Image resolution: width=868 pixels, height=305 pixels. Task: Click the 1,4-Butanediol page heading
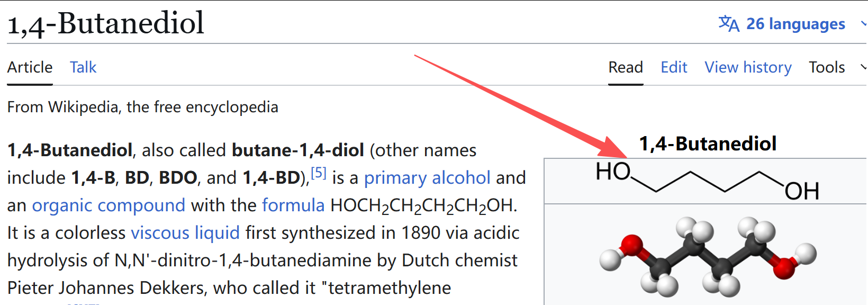(105, 23)
